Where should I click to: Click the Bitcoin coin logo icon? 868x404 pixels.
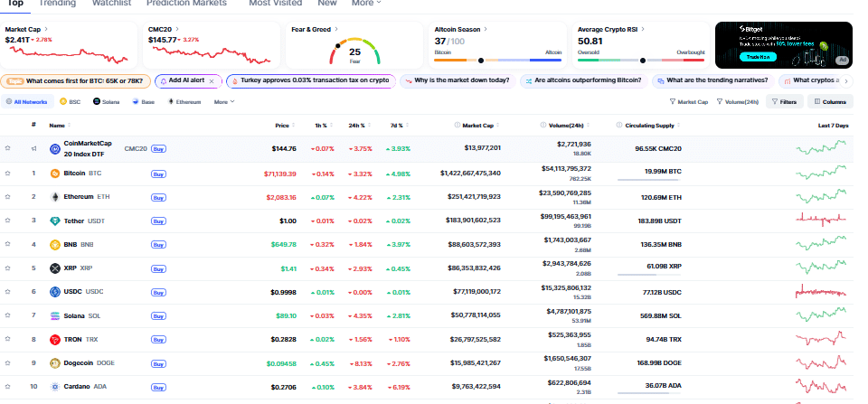click(x=55, y=174)
